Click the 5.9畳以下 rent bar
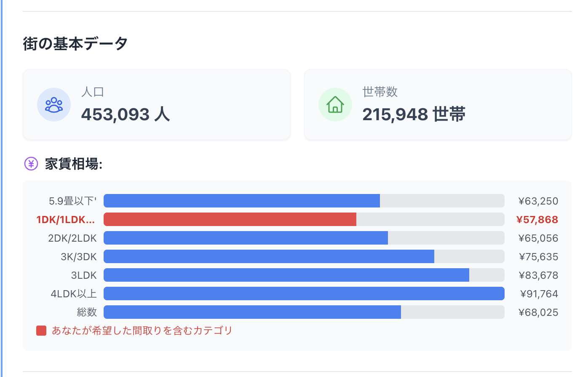The width and height of the screenshot is (588, 377). coord(242,201)
